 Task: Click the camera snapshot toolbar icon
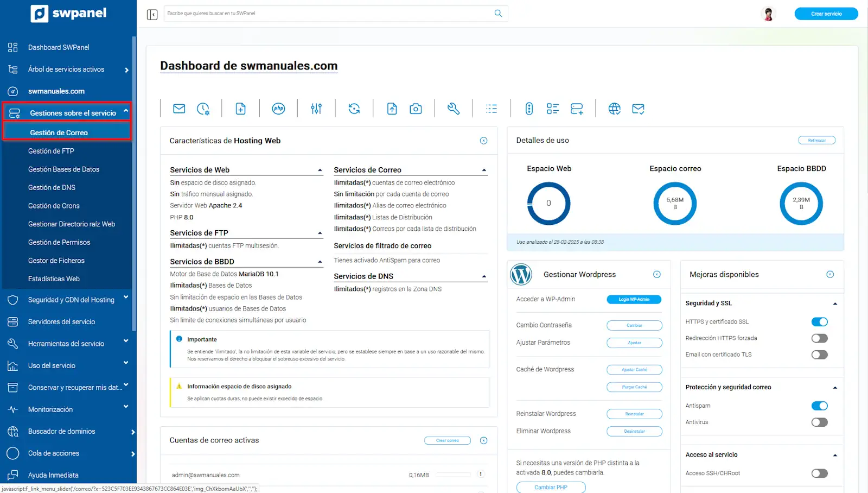click(x=416, y=109)
